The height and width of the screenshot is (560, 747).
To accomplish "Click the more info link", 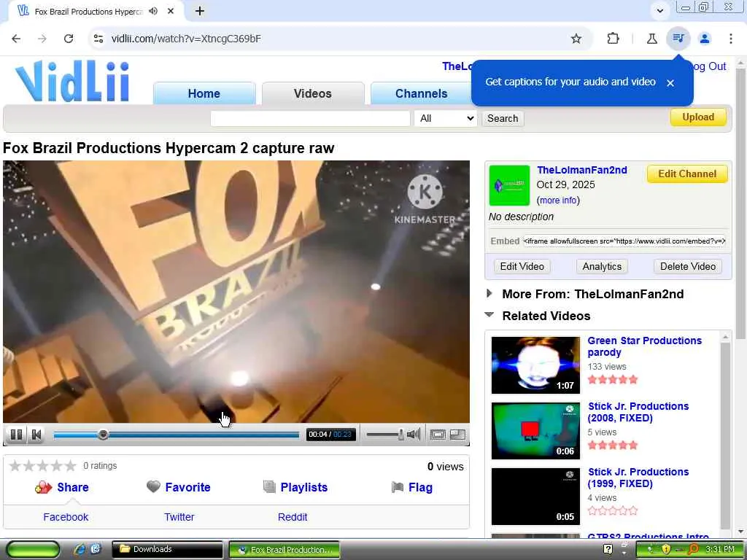I will 558,200.
